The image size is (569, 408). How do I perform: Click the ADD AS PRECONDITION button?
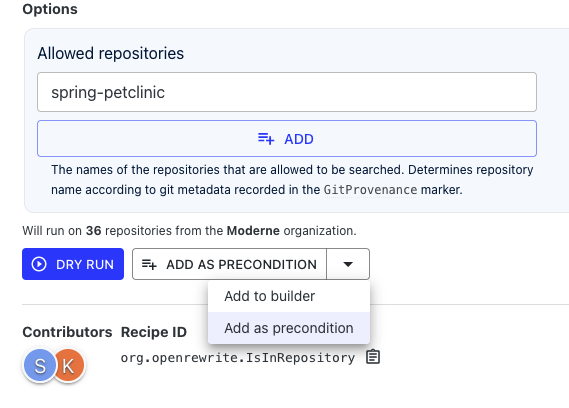[x=229, y=264]
